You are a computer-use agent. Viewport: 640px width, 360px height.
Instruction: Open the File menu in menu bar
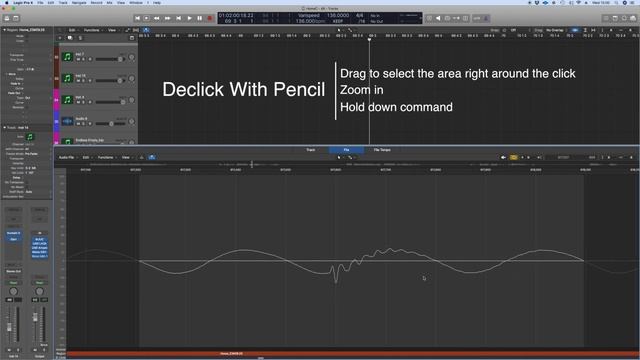pyautogui.click(x=40, y=2)
